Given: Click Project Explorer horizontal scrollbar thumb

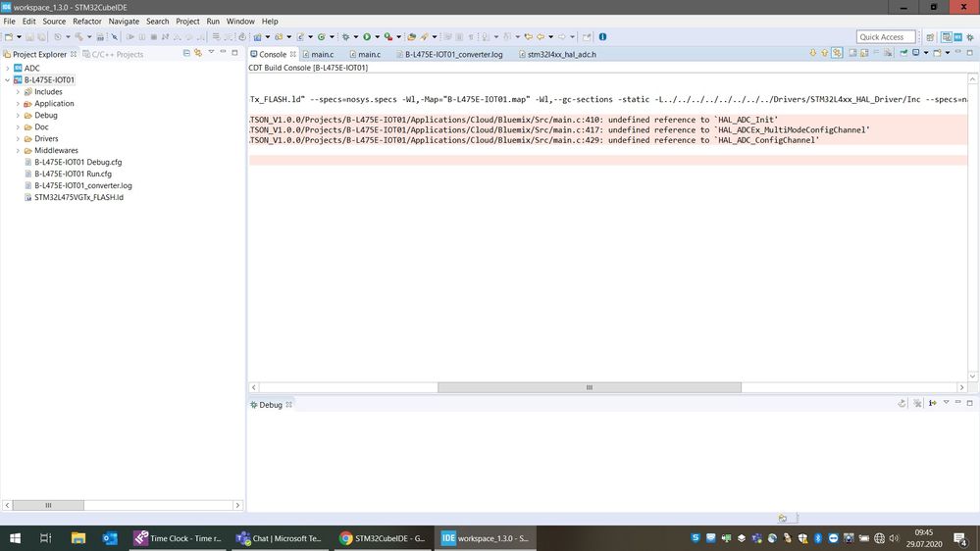Looking at the screenshot, I should (48, 505).
